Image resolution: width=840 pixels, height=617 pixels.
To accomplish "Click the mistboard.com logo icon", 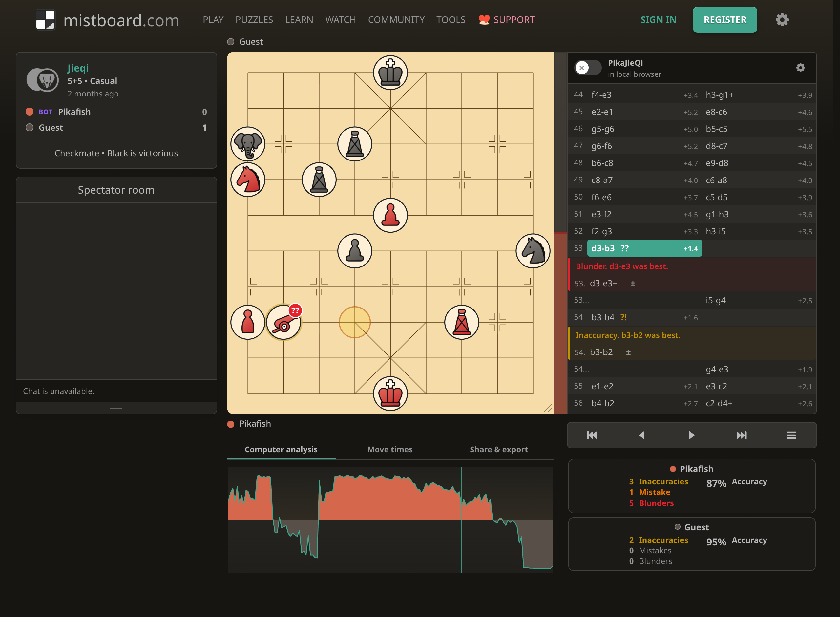I will [45, 19].
